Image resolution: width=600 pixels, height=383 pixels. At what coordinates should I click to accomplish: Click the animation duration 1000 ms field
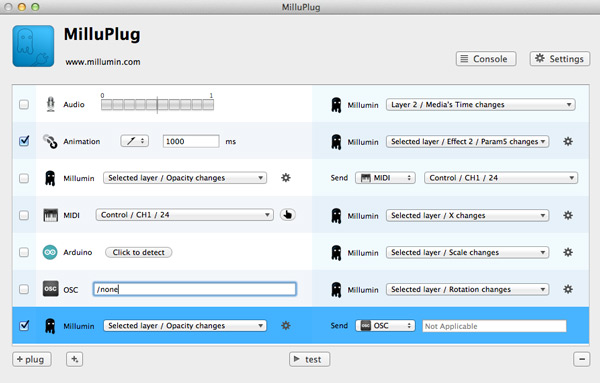(191, 141)
